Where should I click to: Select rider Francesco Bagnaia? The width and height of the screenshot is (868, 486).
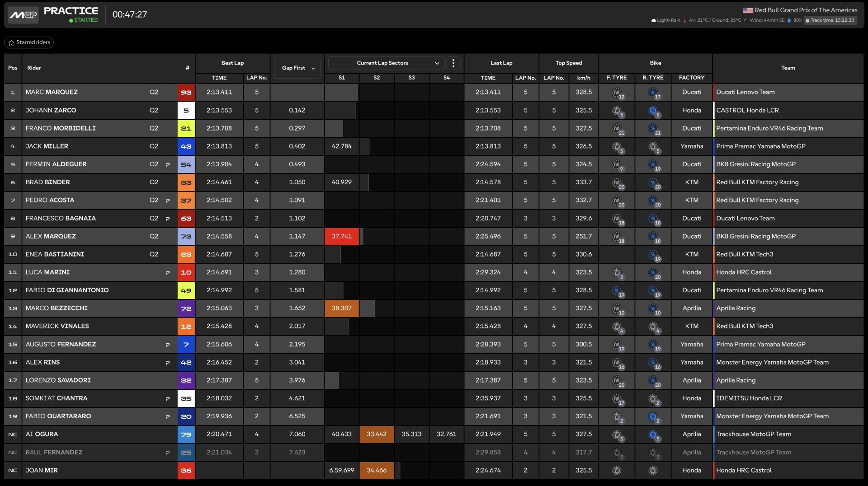tap(61, 218)
